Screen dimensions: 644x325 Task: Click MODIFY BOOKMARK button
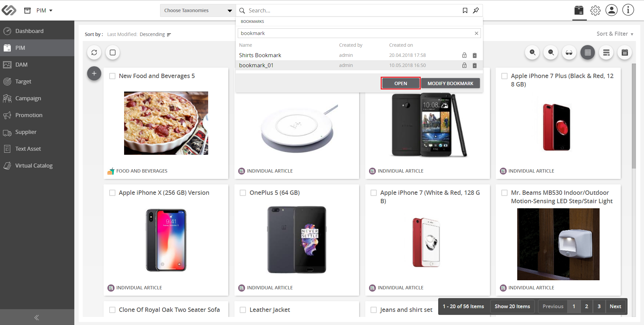(450, 83)
